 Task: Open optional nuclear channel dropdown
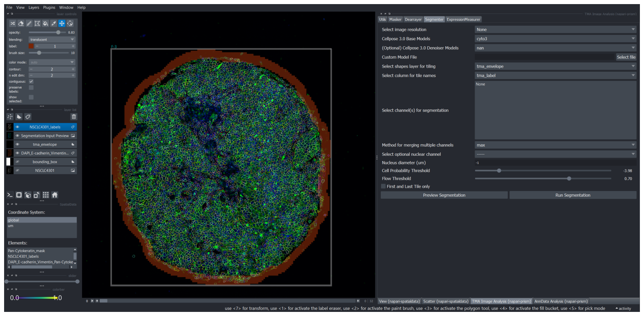555,154
